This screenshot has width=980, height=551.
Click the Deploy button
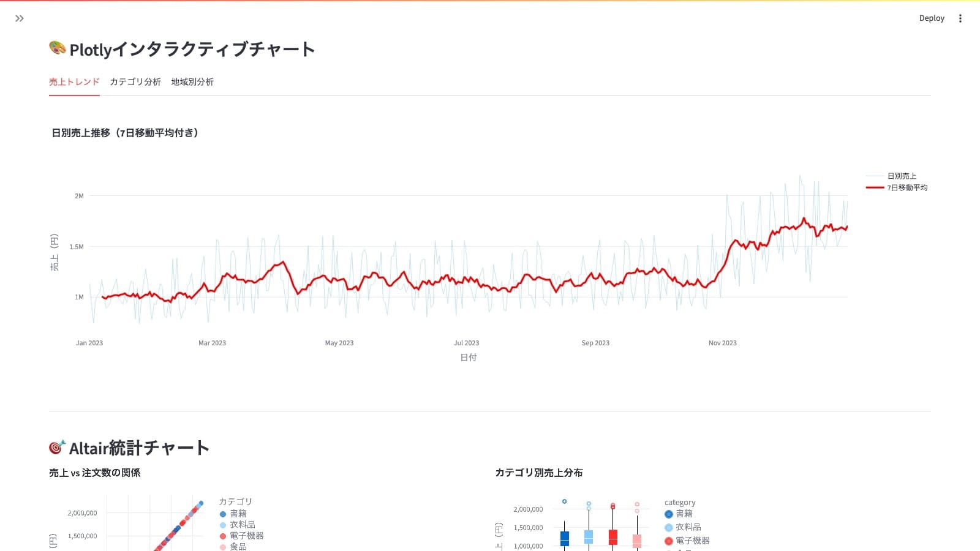(931, 18)
